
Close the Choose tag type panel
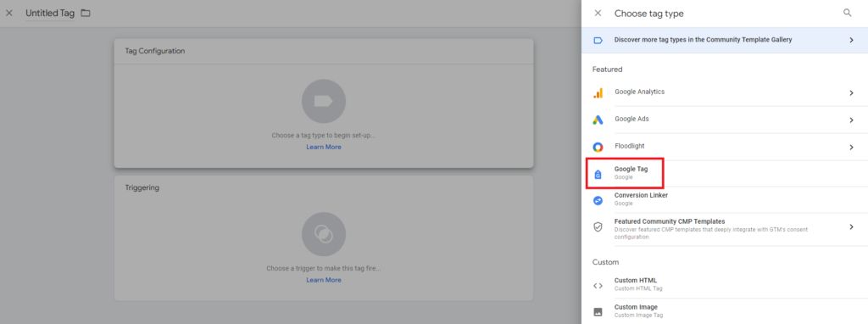coord(598,13)
